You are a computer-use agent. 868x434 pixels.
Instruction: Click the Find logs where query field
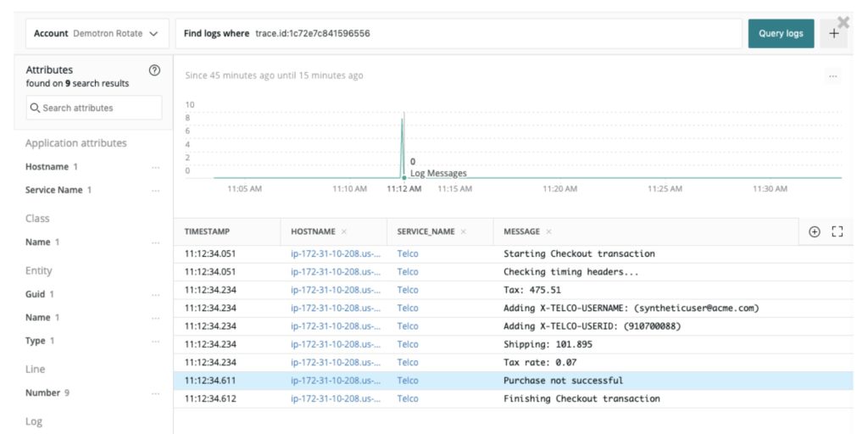(x=459, y=33)
